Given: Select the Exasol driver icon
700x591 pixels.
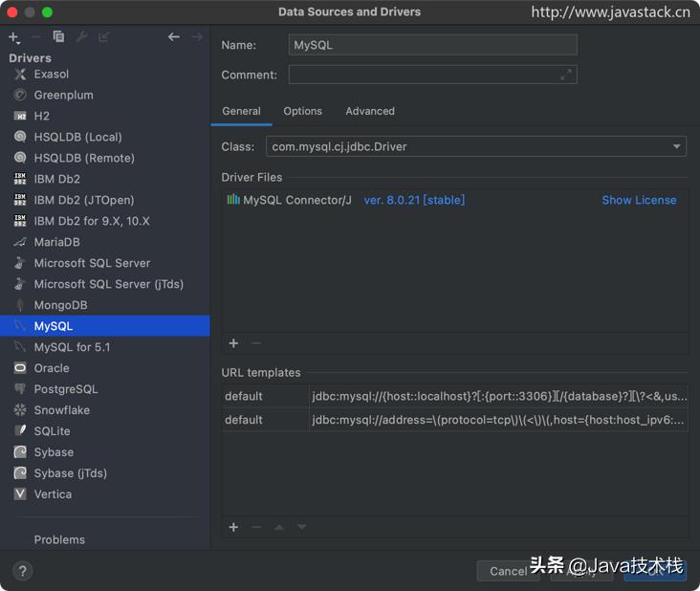Looking at the screenshot, I should [x=20, y=74].
